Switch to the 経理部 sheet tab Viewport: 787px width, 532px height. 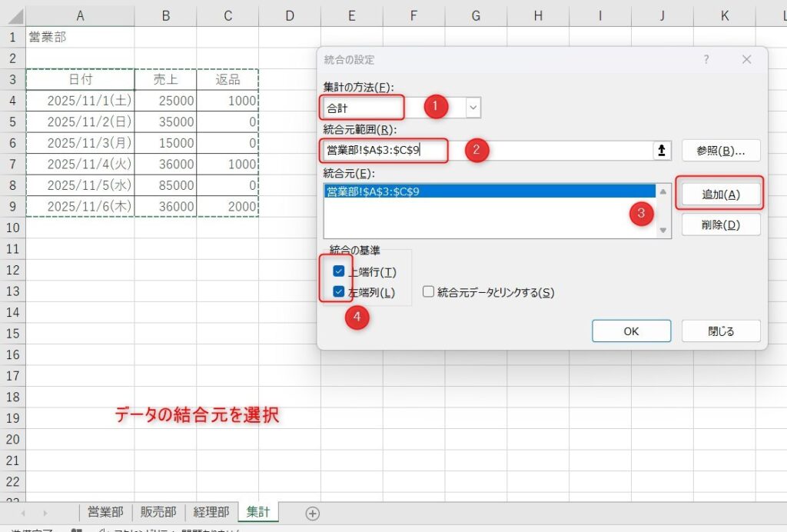[x=210, y=511]
